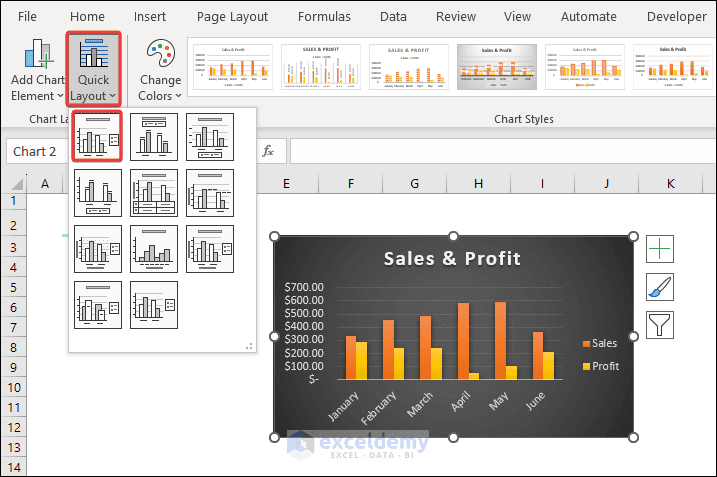This screenshot has height=477, width=717.
Task: Choose the third layout in the third row
Action: (x=210, y=249)
